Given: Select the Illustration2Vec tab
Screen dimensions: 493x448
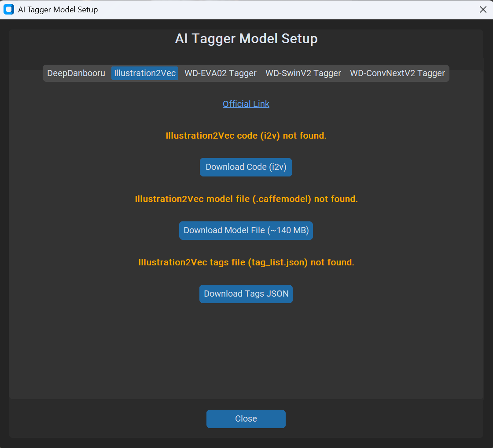Looking at the screenshot, I should click(x=145, y=73).
